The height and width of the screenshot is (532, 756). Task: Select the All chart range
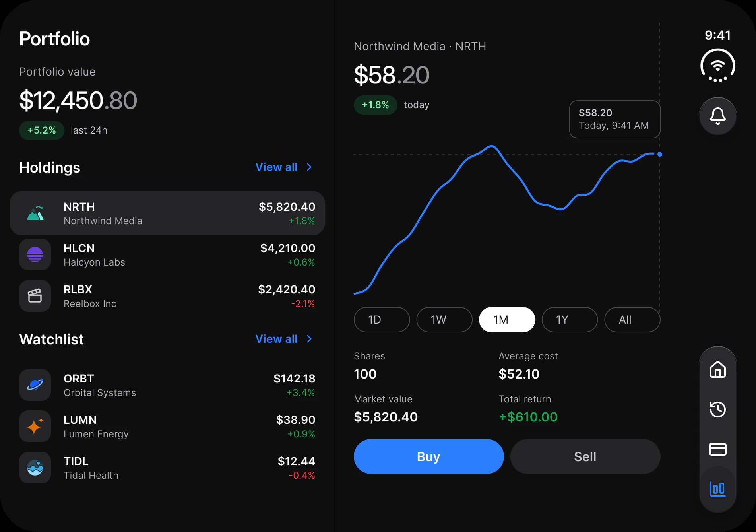(x=632, y=320)
